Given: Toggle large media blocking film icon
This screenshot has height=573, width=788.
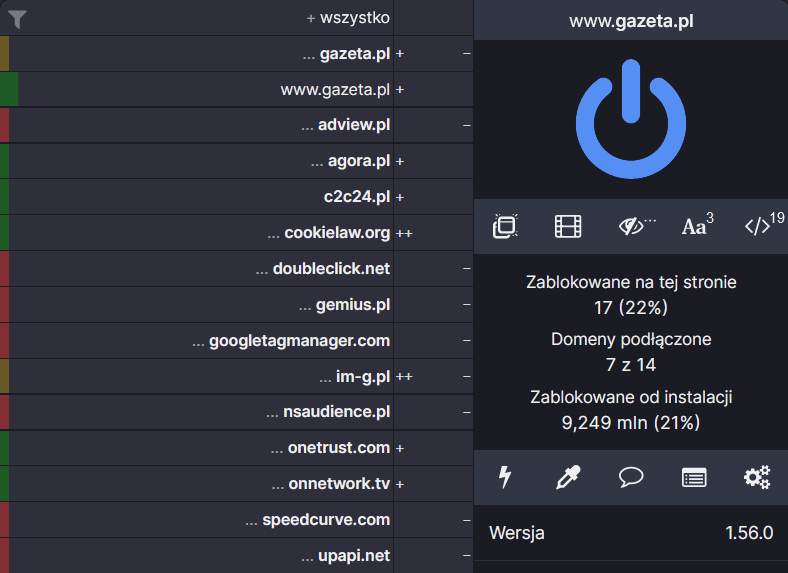Looking at the screenshot, I should (568, 226).
